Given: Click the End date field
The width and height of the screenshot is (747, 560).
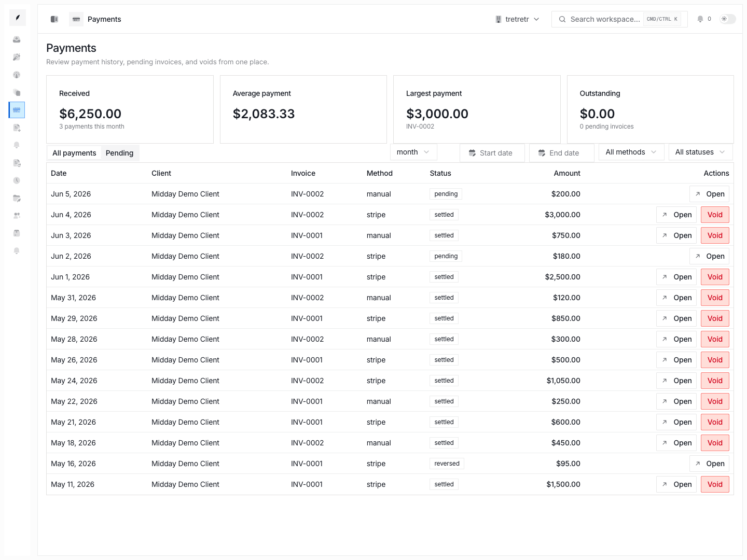Looking at the screenshot, I should click(562, 153).
